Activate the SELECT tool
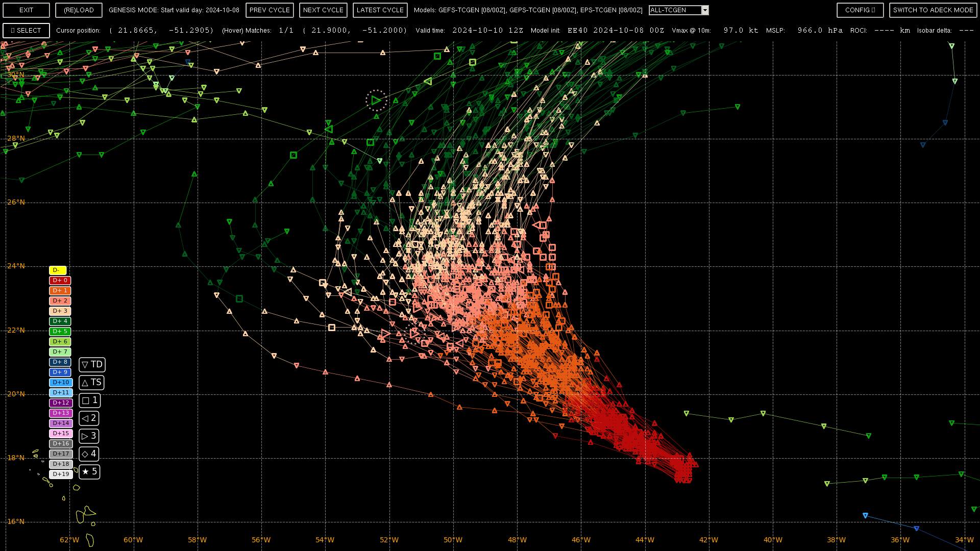This screenshot has height=551, width=980. point(27,31)
